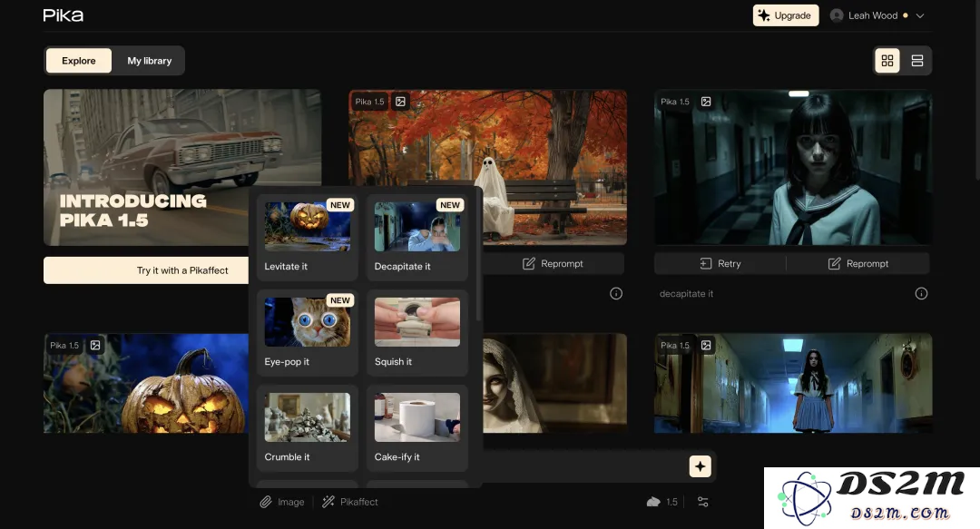Screen dimensions: 980x529
Task: Click the Pika 1.5 badge on schoolgirl video
Action: pos(675,102)
